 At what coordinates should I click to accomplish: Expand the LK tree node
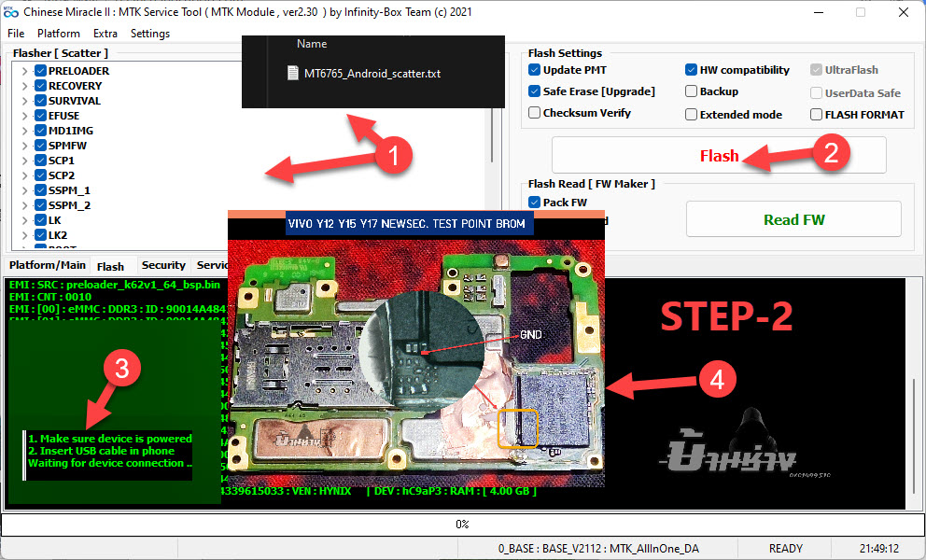[25, 219]
